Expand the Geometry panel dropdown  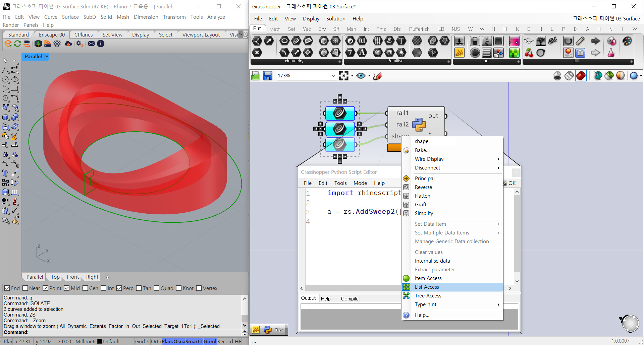(x=339, y=62)
